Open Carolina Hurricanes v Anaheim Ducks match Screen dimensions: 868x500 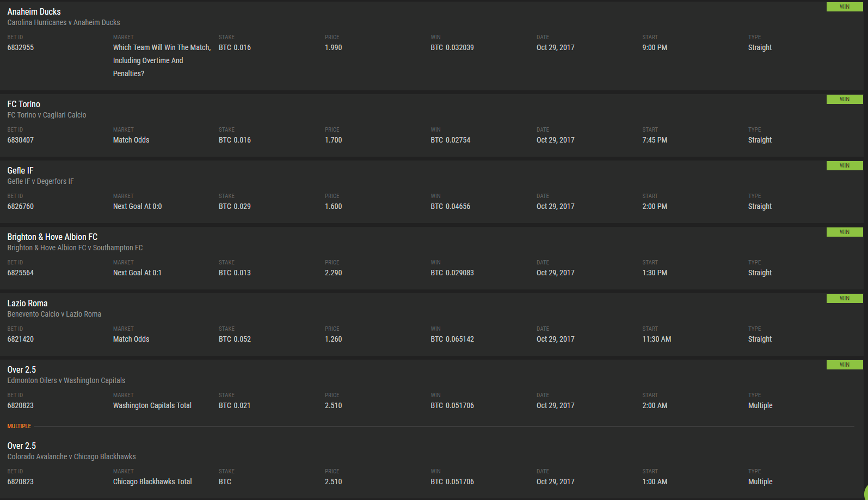[x=63, y=22]
